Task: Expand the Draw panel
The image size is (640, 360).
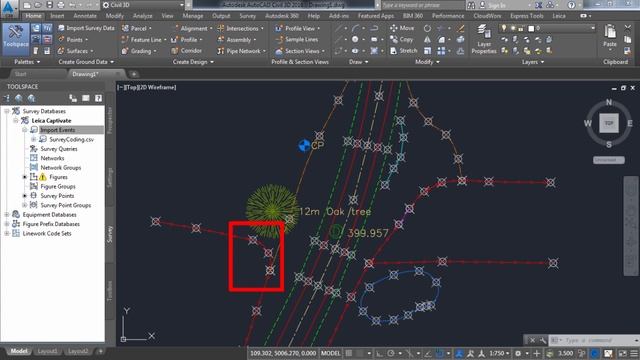Action: [358, 62]
